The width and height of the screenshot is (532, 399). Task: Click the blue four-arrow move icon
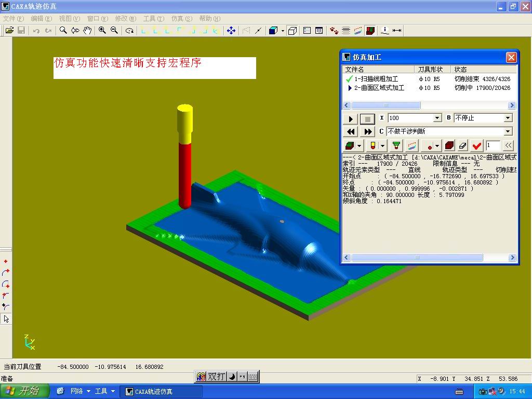[x=231, y=31]
